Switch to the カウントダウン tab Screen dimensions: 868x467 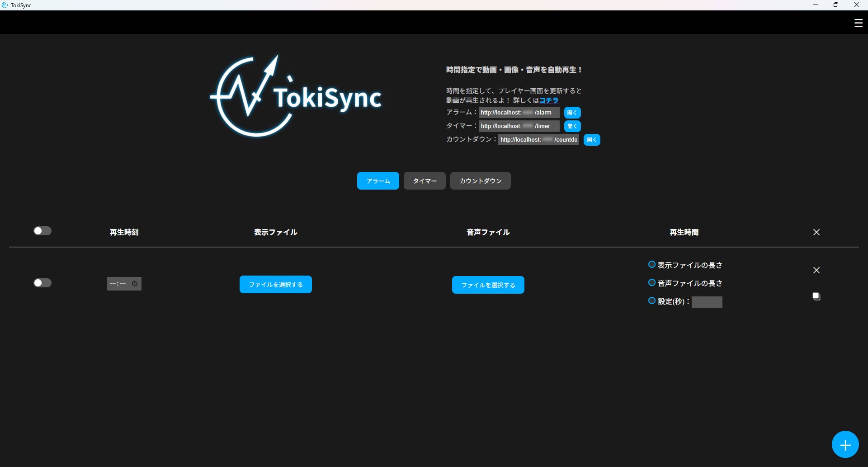click(481, 181)
